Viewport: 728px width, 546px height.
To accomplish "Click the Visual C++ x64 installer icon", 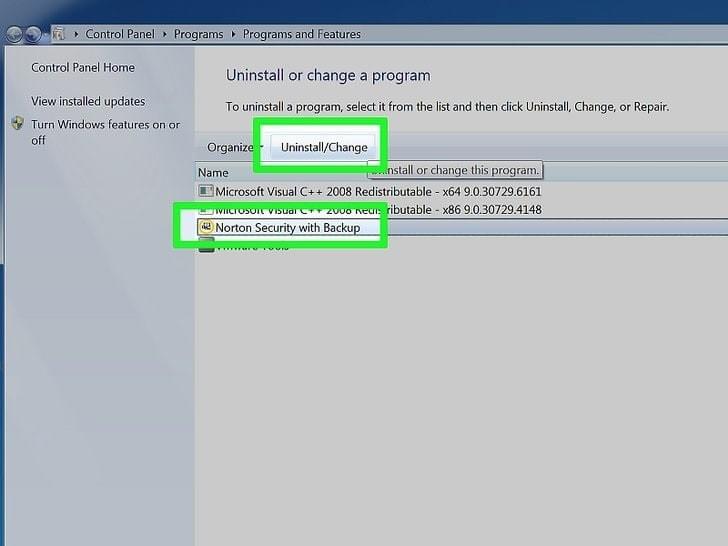I will pos(206,191).
